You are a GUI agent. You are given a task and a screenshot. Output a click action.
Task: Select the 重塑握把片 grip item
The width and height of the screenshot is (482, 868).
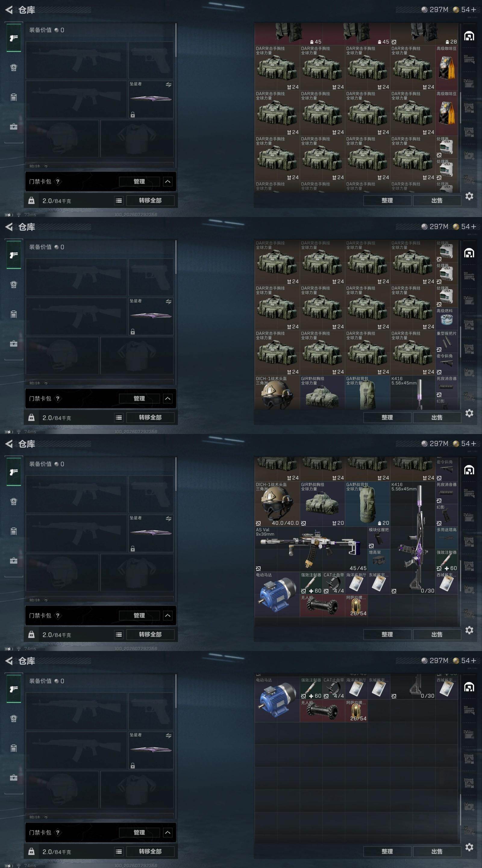point(447,341)
